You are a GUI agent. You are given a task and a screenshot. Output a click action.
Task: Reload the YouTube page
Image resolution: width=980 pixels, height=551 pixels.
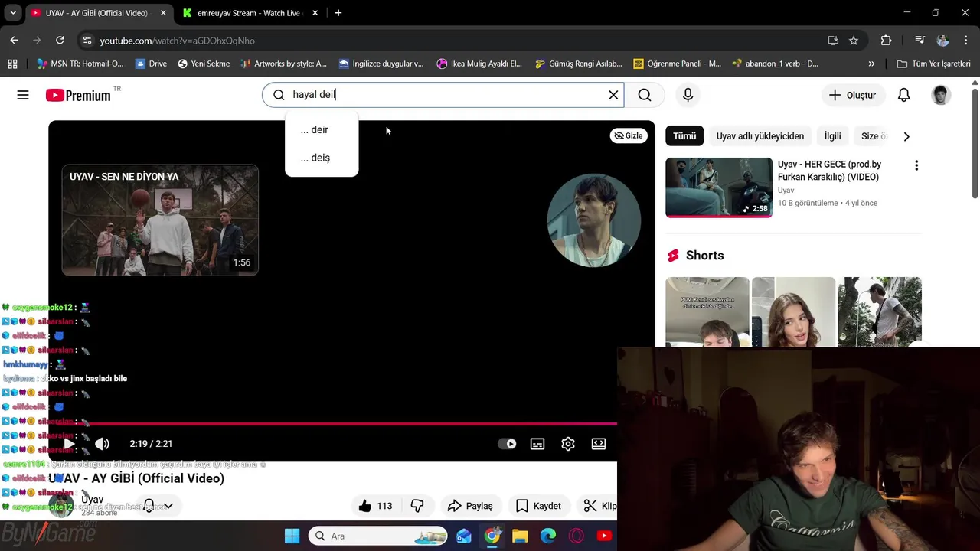pos(60,40)
